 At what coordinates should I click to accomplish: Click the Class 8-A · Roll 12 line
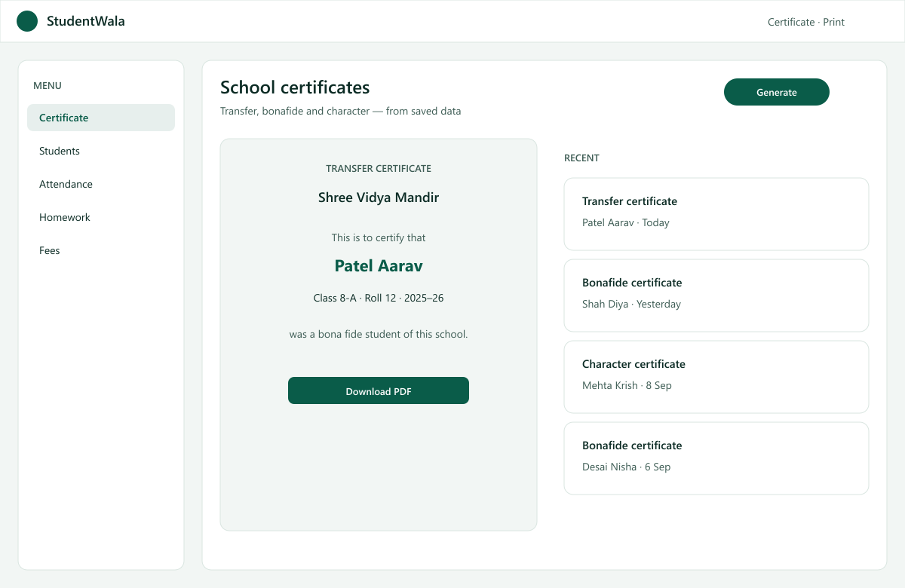[x=379, y=298]
